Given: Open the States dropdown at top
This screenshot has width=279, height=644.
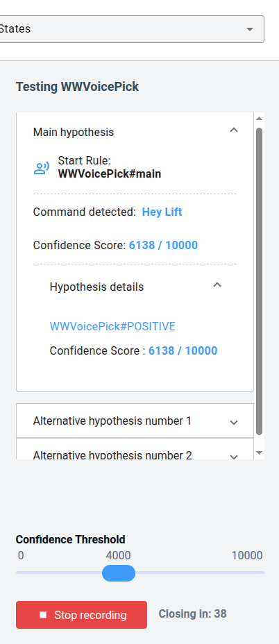Looking at the screenshot, I should click(x=131, y=29).
